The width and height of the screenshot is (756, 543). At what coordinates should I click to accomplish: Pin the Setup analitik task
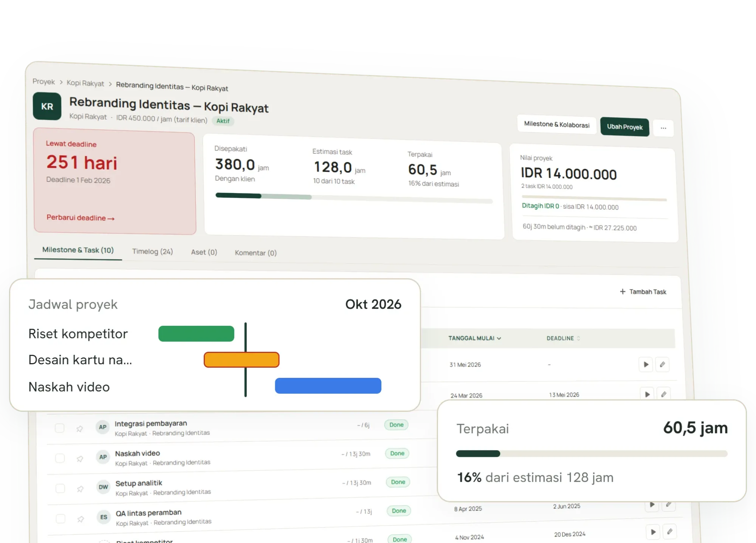pos(80,489)
